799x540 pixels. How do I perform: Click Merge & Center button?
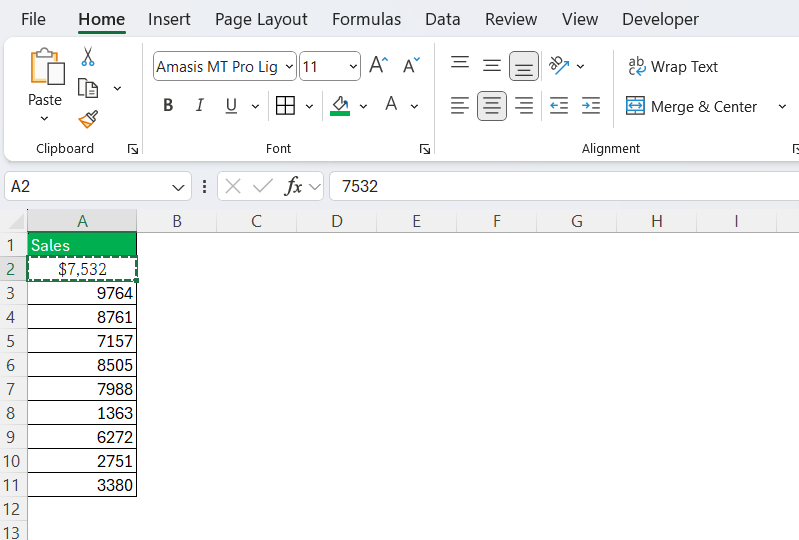[691, 106]
